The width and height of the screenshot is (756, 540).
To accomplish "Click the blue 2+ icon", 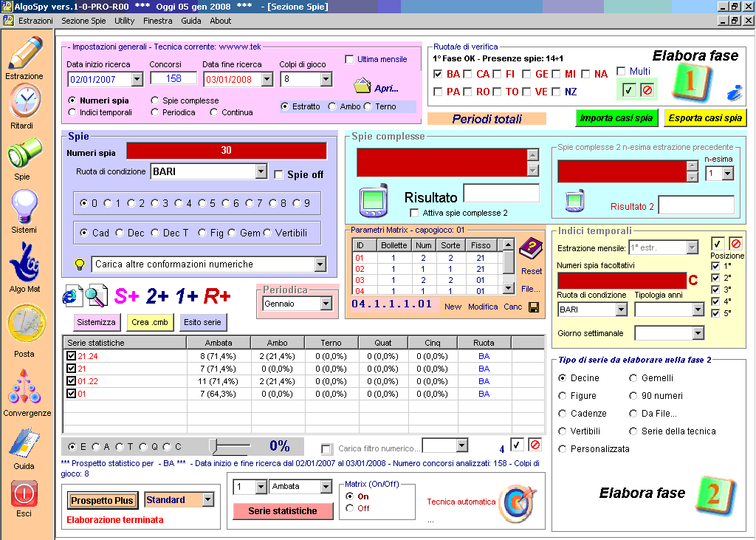I will coord(157,296).
